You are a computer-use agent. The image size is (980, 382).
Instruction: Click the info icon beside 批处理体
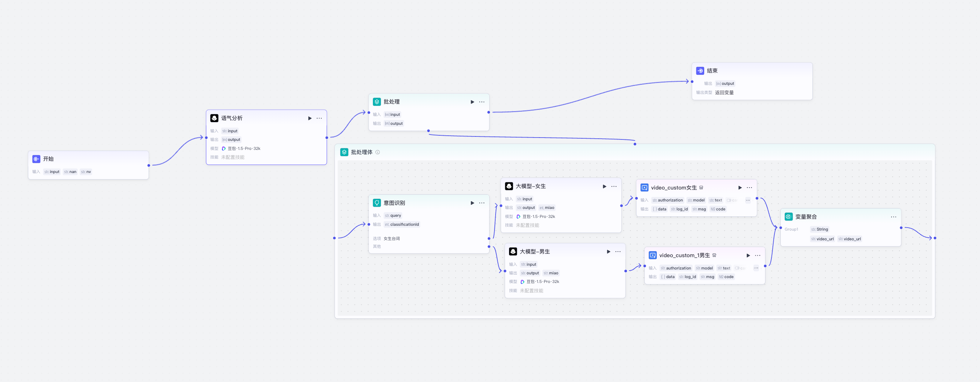click(x=377, y=153)
